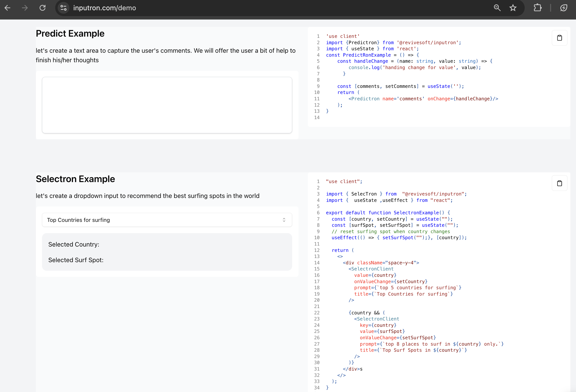Screen dimensions: 576x392
Task: Bookmark this page with the star icon
Action: click(513, 8)
